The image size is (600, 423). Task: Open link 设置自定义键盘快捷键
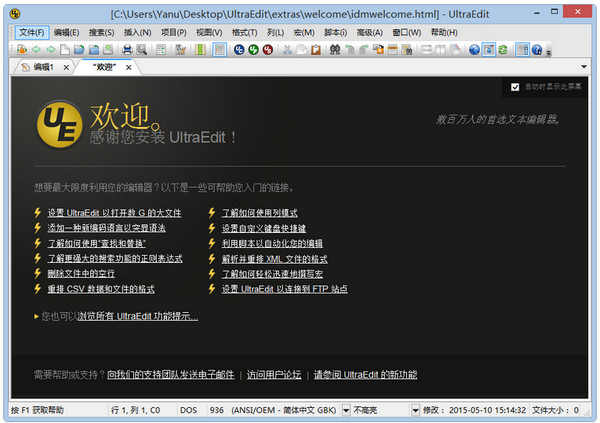coord(264,228)
